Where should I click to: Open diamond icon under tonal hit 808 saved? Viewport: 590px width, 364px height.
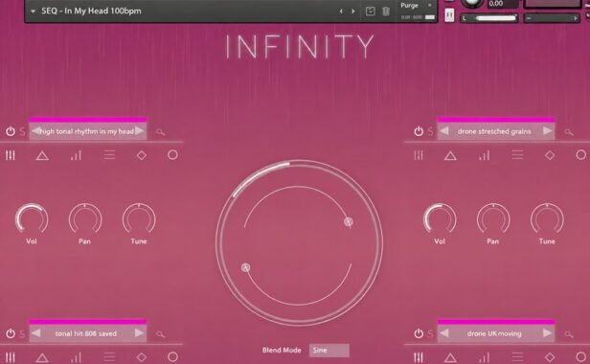(142, 357)
